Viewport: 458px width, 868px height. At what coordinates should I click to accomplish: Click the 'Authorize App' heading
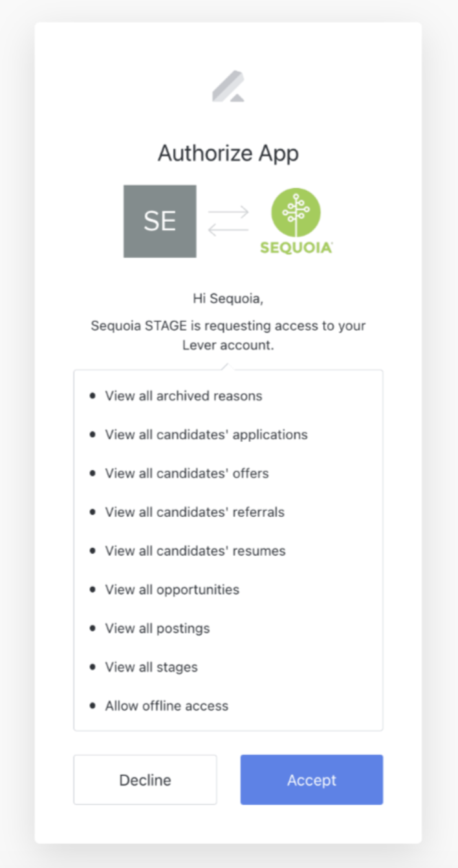(229, 153)
